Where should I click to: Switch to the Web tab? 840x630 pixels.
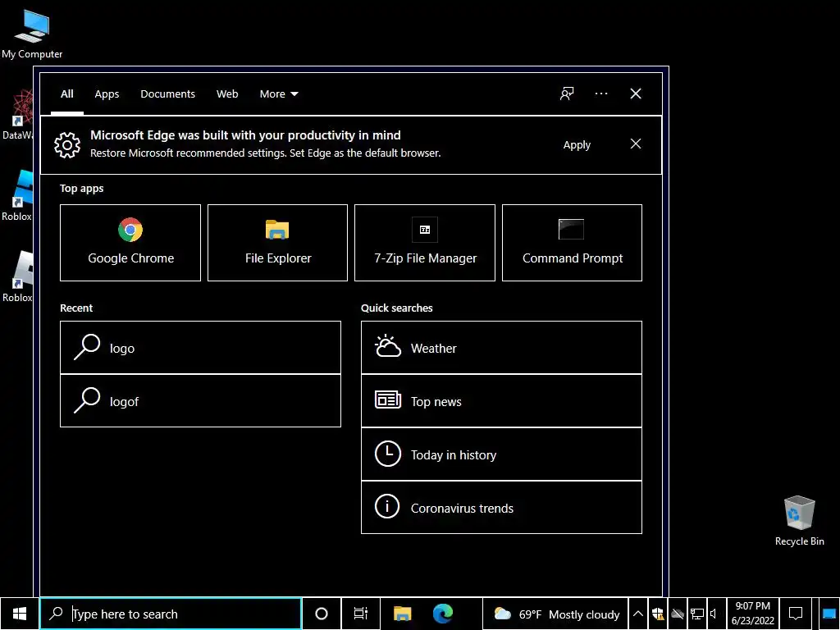coord(227,94)
